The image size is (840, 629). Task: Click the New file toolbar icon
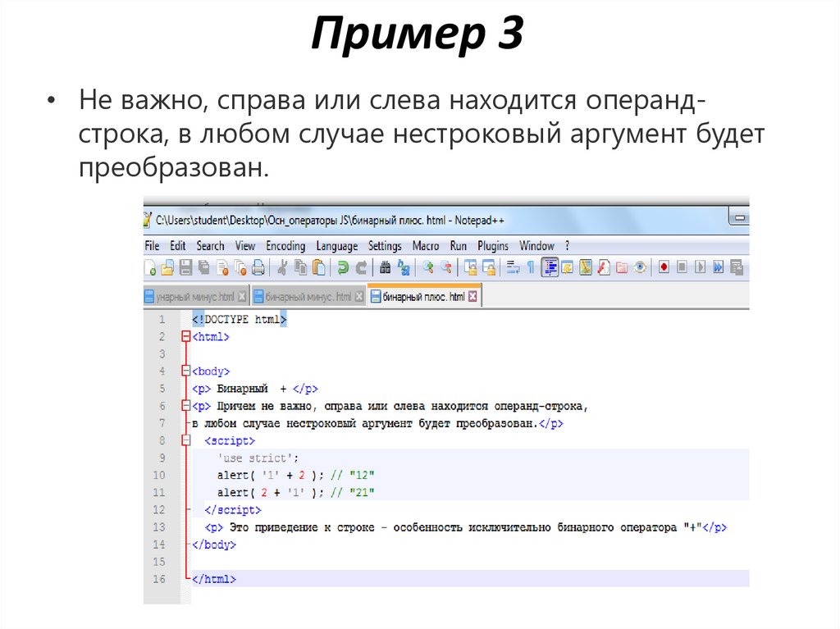(150, 267)
